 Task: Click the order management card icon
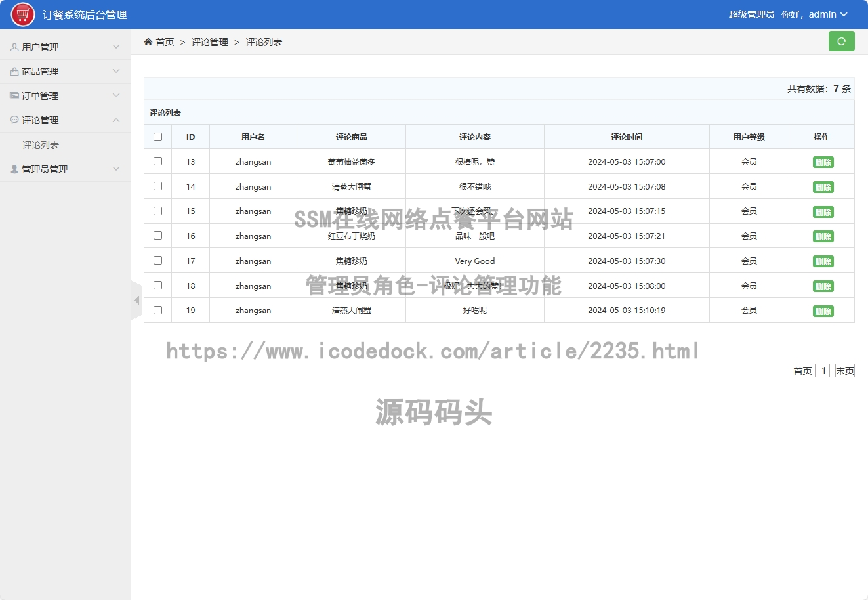point(14,96)
